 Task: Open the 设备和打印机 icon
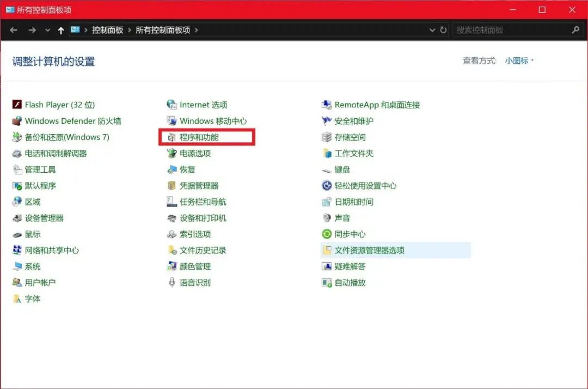(x=171, y=218)
